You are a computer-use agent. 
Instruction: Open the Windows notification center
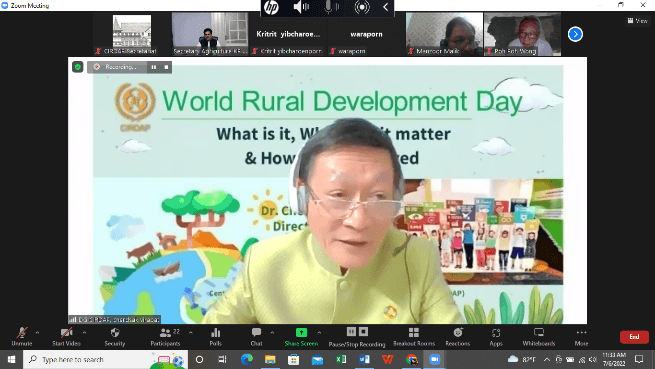pyautogui.click(x=639, y=359)
